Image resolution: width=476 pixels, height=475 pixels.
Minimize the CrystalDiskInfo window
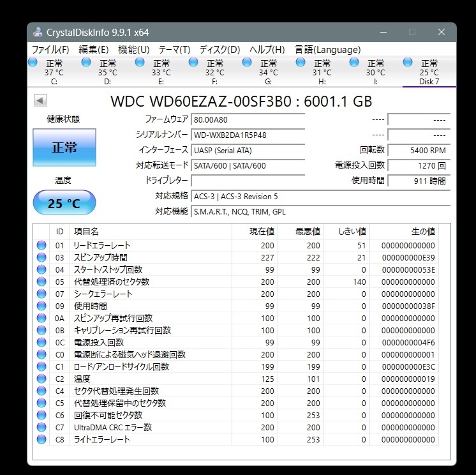(x=383, y=32)
